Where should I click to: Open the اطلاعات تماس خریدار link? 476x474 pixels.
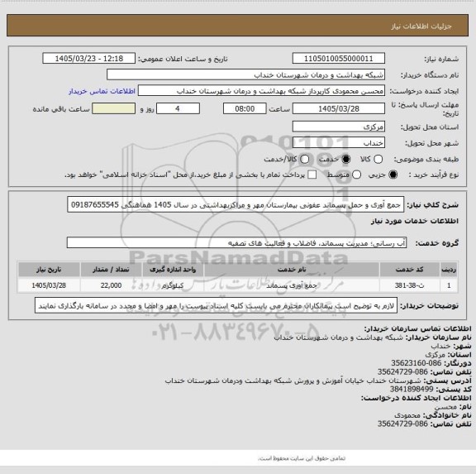pos(102,91)
